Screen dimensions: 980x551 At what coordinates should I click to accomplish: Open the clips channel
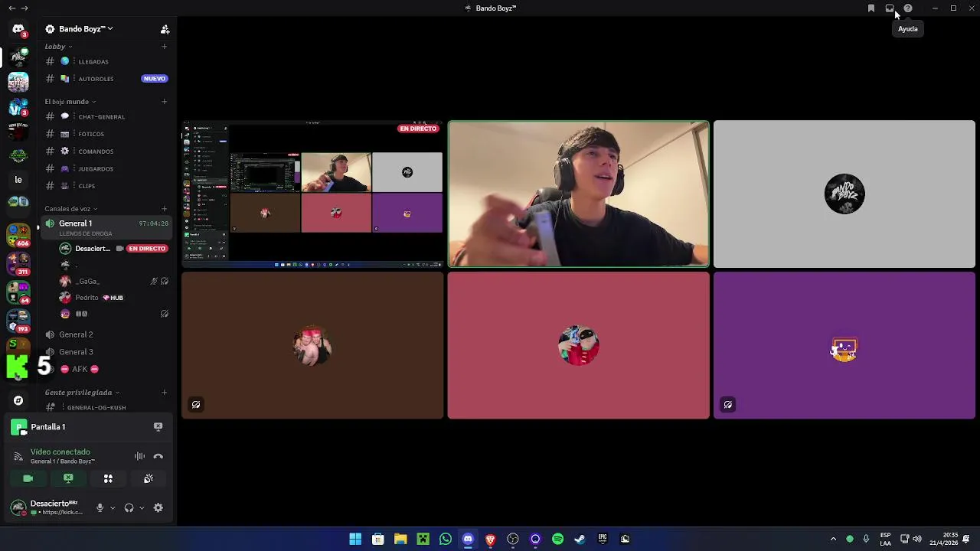tap(106, 186)
